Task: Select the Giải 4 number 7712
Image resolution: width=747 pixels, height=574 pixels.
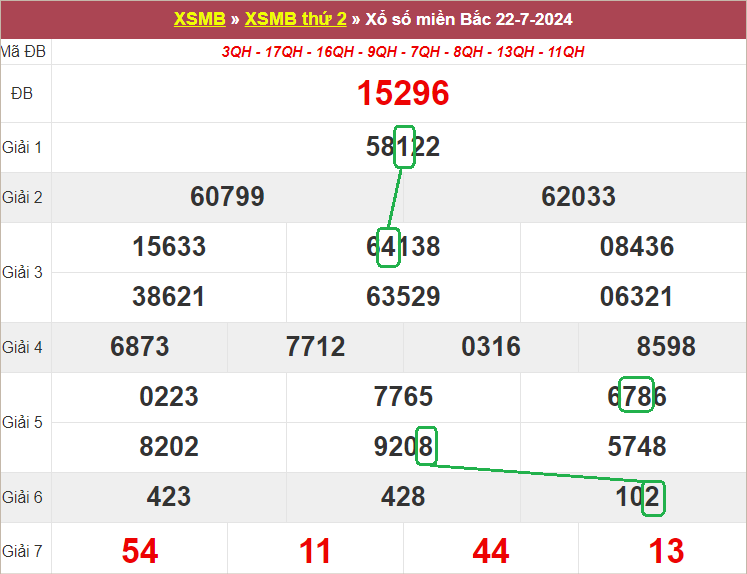Action: pos(315,347)
